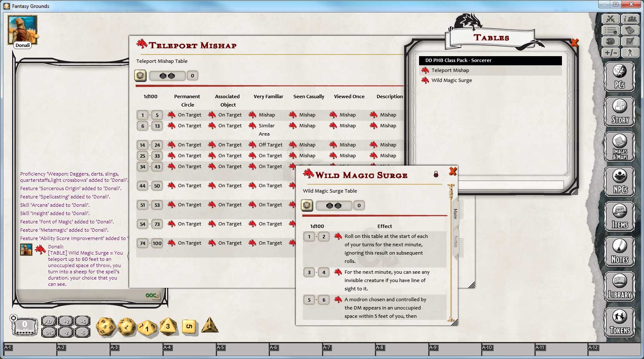644x359 pixels.
Task: Open the Party Sheet icon at top right
Action: pos(631,19)
